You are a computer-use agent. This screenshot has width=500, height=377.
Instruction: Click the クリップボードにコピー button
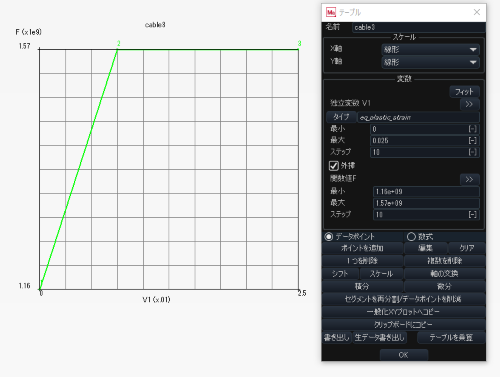coord(403,324)
